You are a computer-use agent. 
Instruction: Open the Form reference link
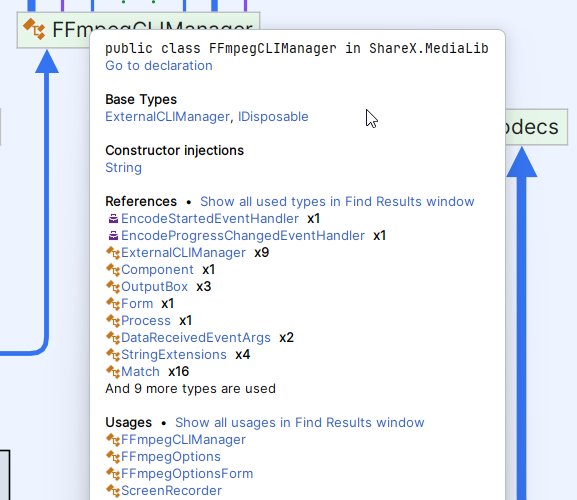(x=137, y=304)
